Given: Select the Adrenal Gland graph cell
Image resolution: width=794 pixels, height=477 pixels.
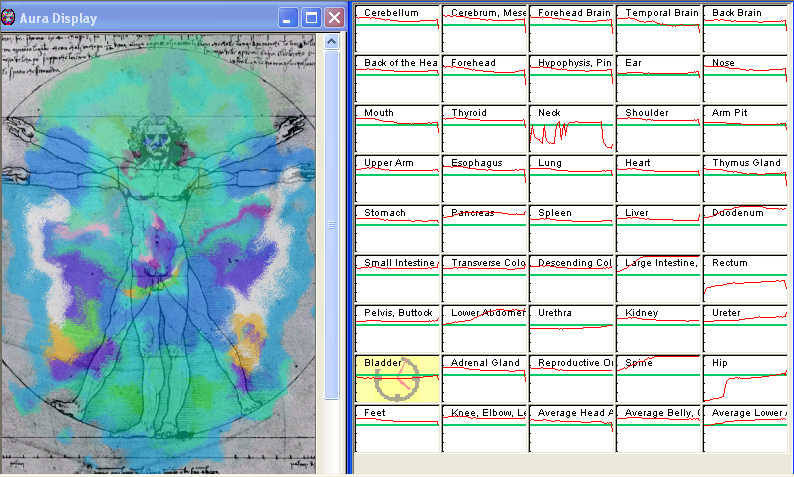Looking at the screenshot, I should 485,379.
